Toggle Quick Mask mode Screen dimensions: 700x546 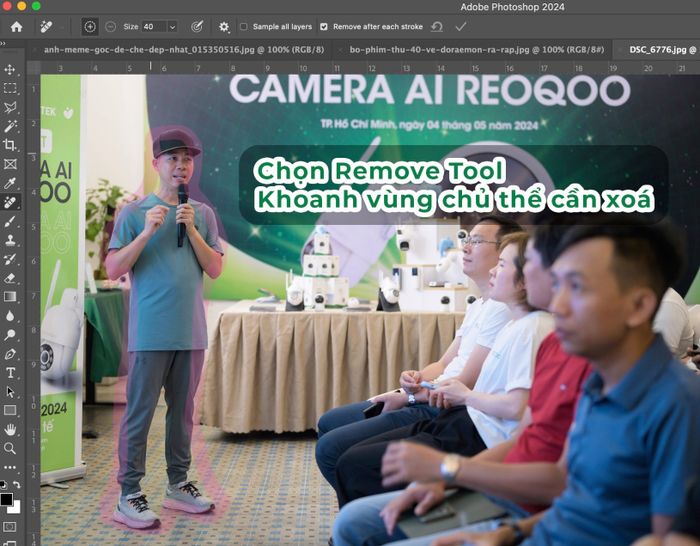pyautogui.click(x=10, y=527)
